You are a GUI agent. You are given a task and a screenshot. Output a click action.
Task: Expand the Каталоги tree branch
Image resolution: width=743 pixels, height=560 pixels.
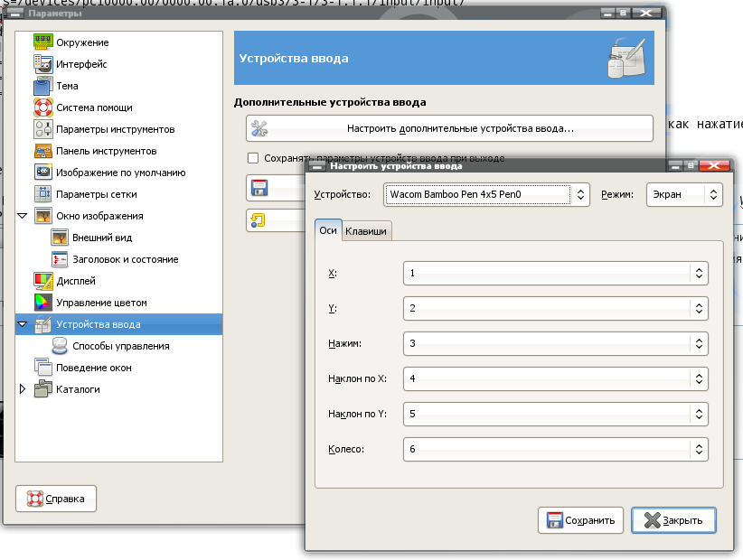pos(24,389)
